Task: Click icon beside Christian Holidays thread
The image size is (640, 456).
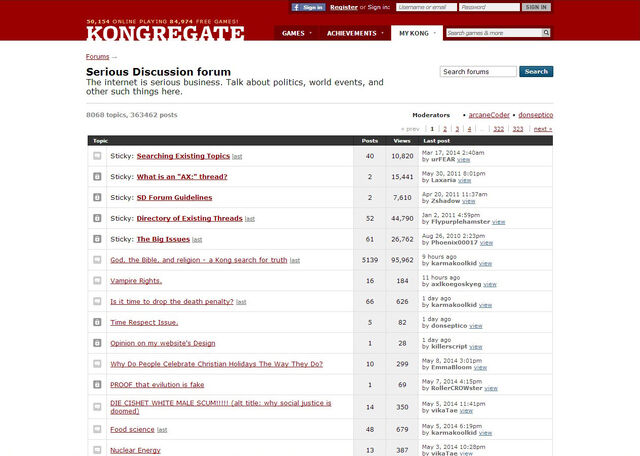Action: point(97,364)
